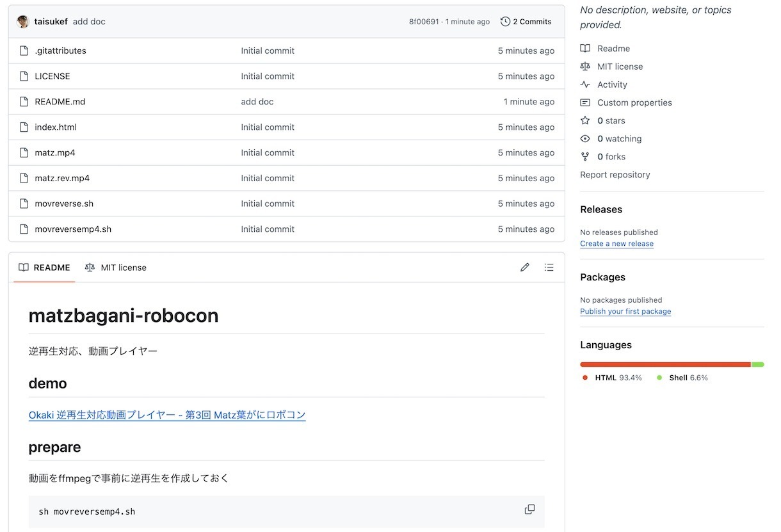Click the HTML segment of language bar
781x532 pixels.
pos(664,364)
